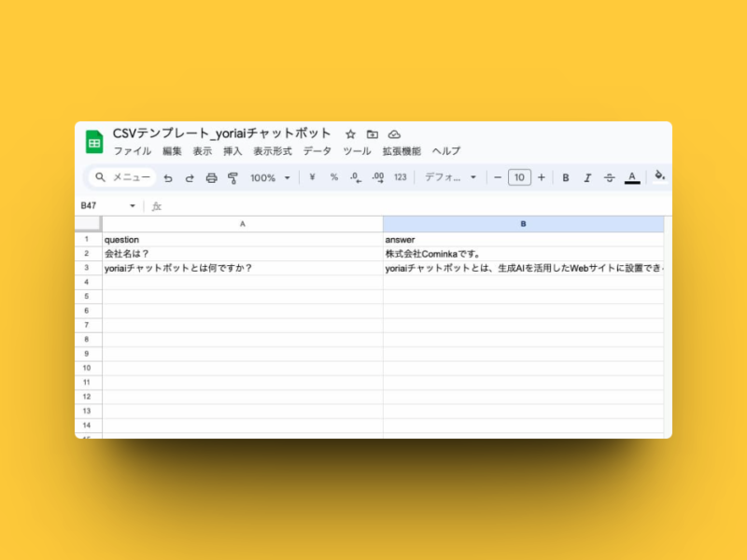Open the text color picker
The width and height of the screenshot is (747, 560).
[632, 177]
